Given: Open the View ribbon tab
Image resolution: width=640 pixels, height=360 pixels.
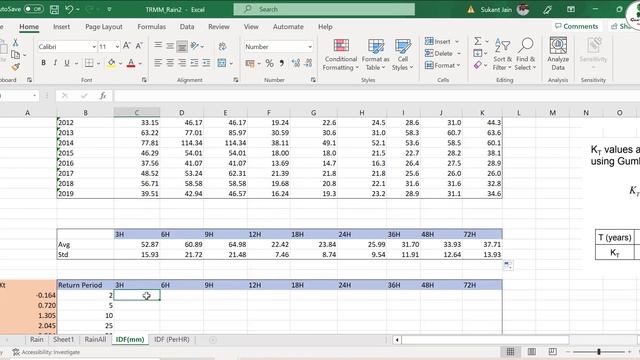Looking at the screenshot, I should (x=251, y=27).
